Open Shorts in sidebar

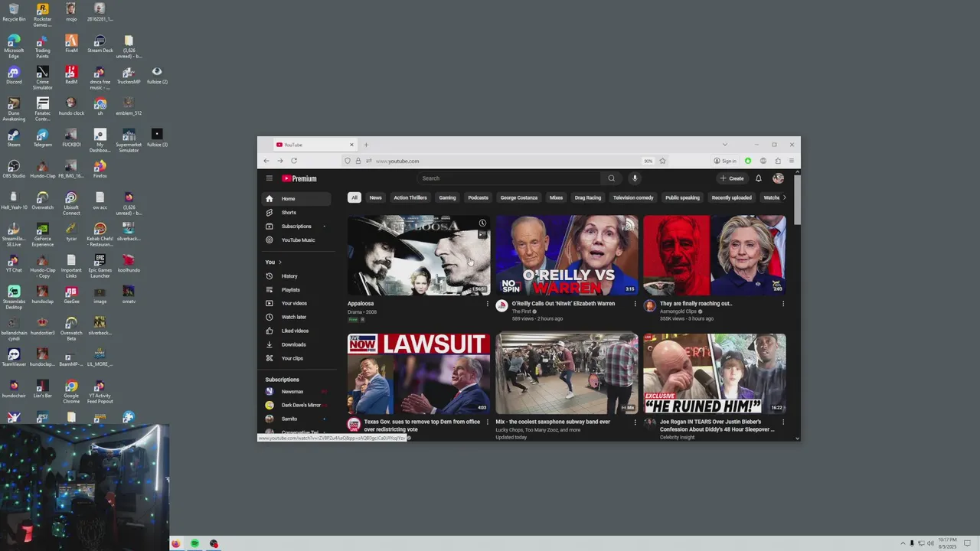298,213
